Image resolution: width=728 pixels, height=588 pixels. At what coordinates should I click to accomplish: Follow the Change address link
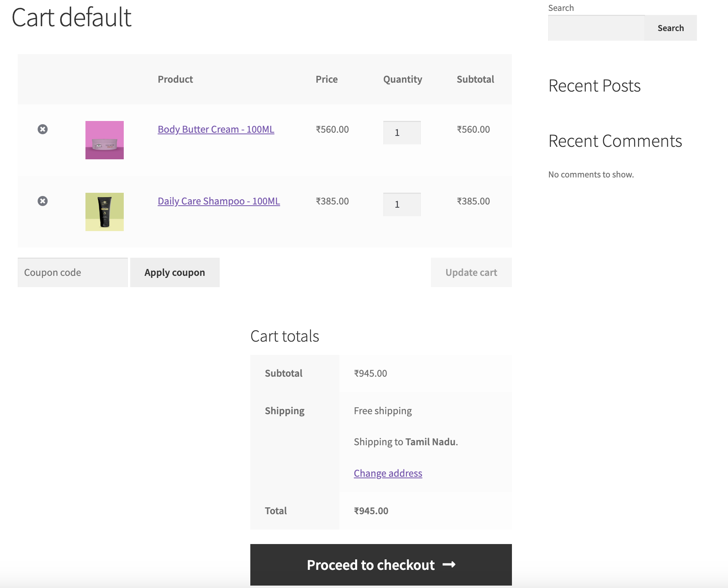tap(388, 473)
